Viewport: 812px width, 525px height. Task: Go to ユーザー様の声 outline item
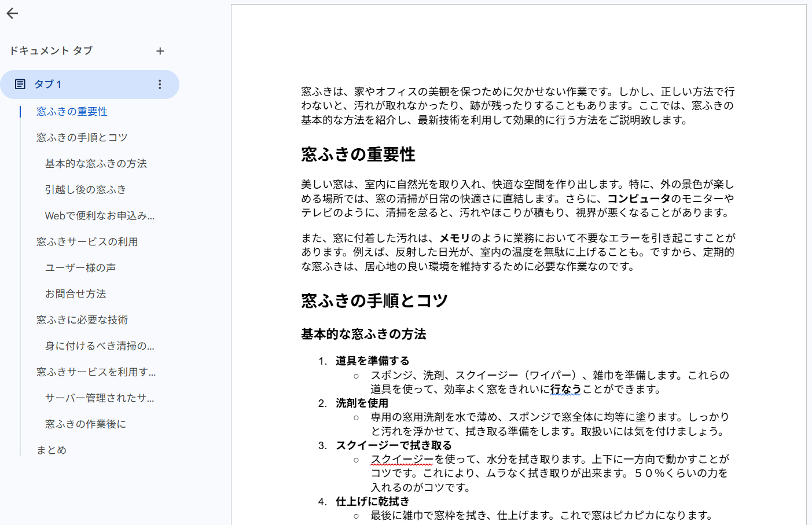(x=80, y=267)
